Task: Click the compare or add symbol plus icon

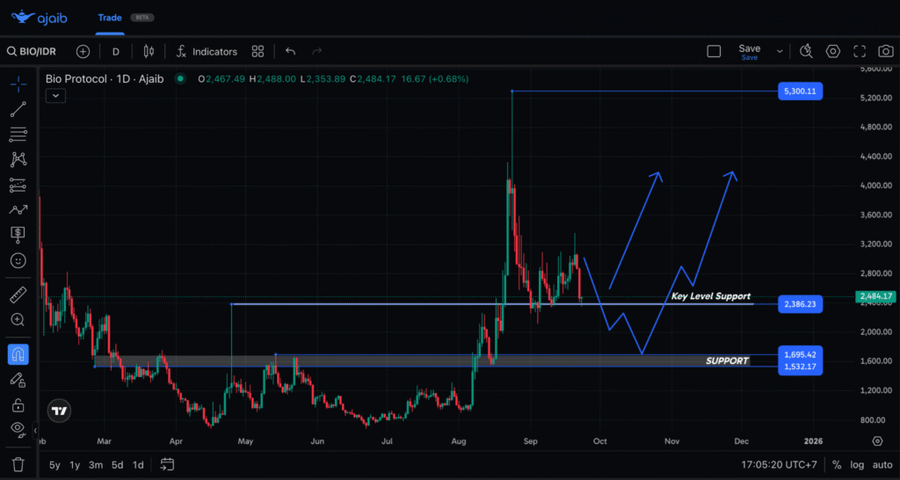Action: [x=83, y=52]
